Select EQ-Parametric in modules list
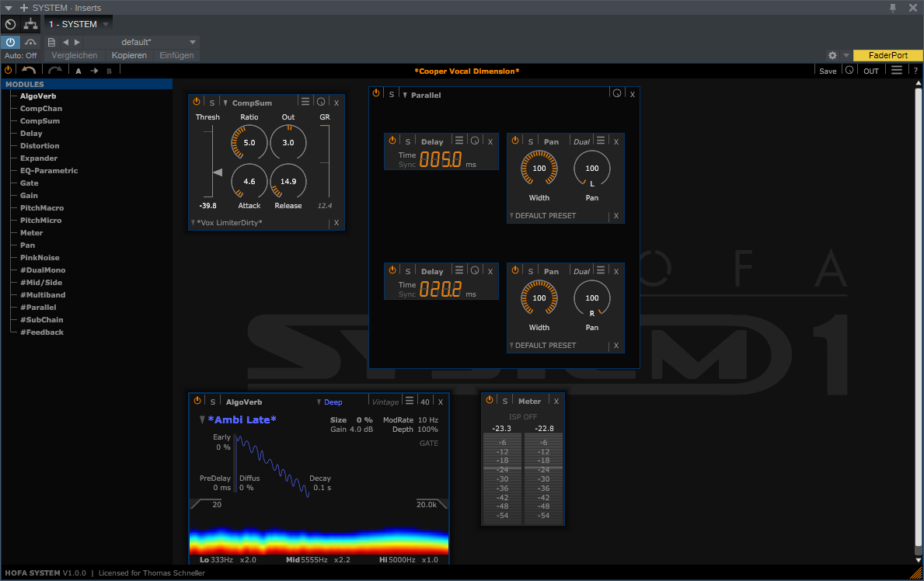The width and height of the screenshot is (924, 581). click(x=49, y=170)
